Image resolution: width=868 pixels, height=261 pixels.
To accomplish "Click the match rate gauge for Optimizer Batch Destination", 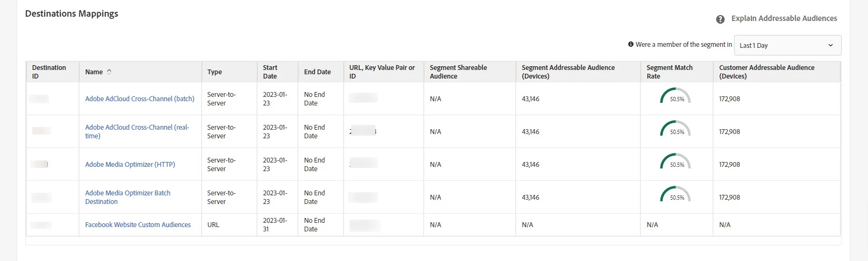I will 675,195.
